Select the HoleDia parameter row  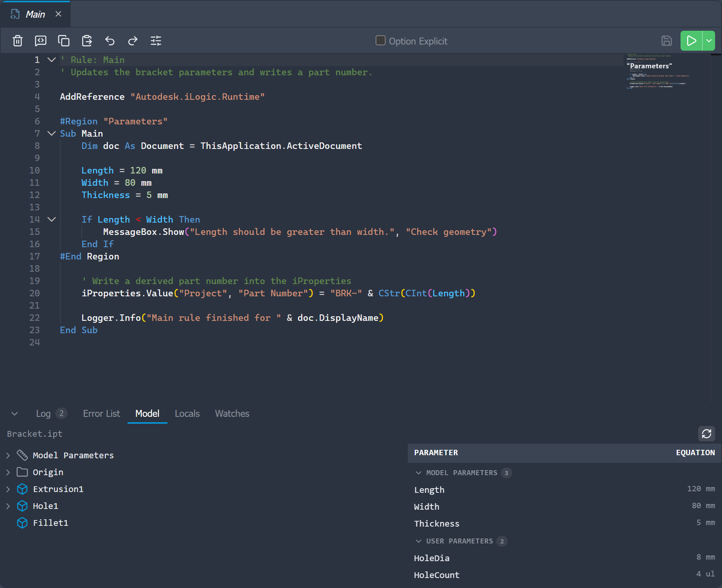[565, 558]
